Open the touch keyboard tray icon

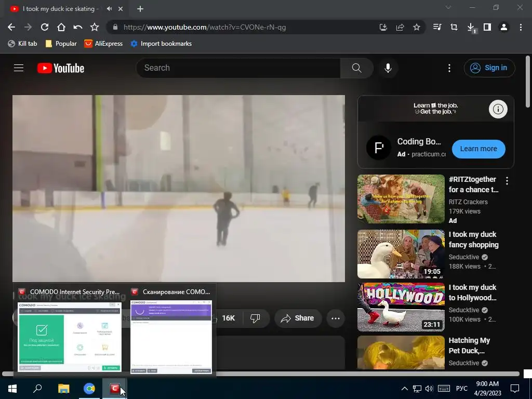click(444, 389)
